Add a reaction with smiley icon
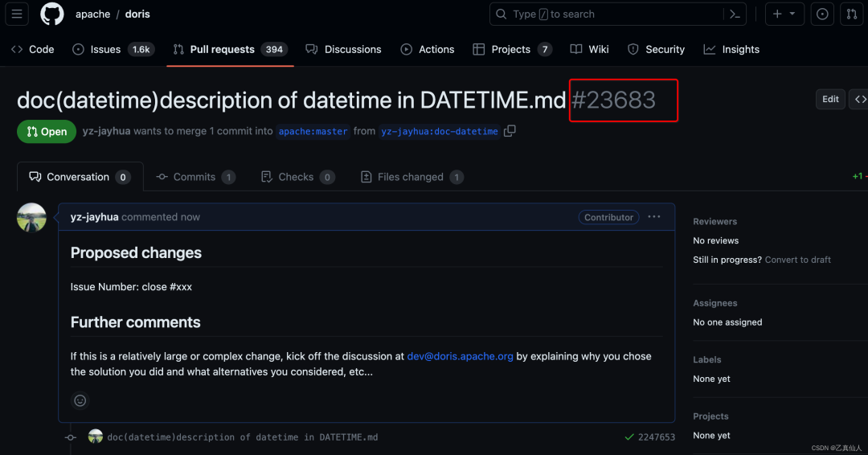 [80, 401]
